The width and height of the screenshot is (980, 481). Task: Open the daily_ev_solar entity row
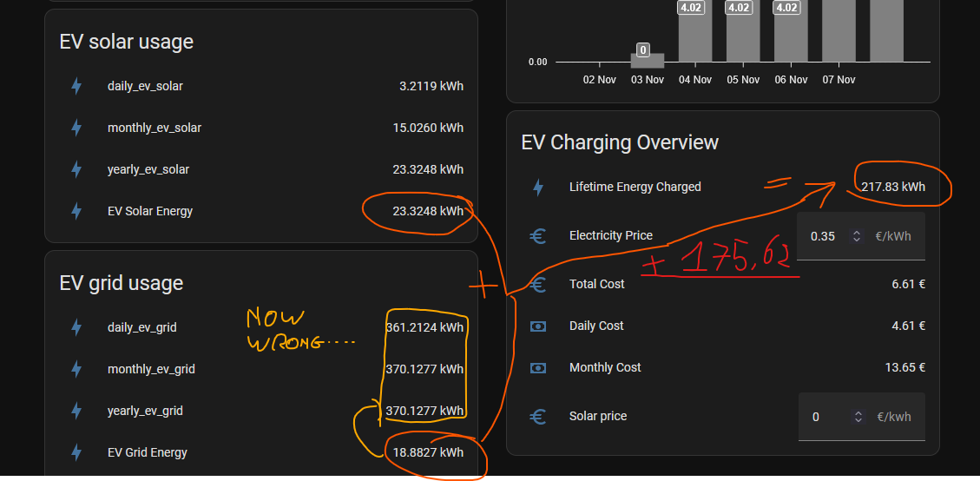coord(261,86)
